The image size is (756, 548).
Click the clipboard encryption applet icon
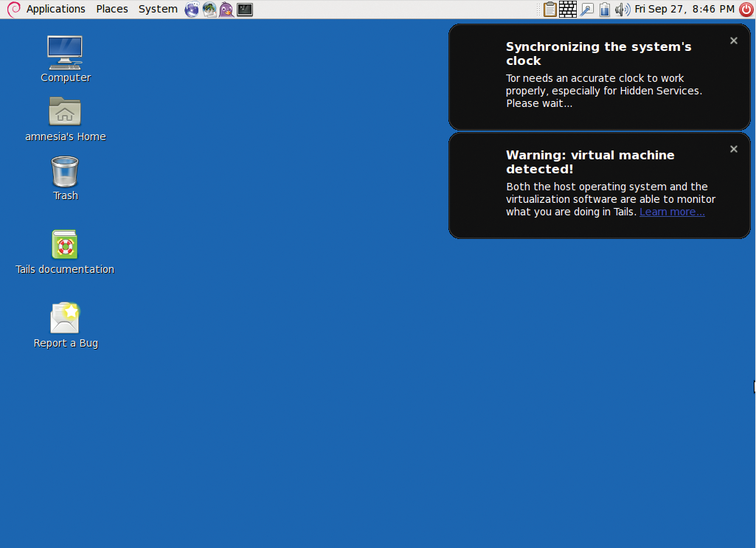[x=549, y=10]
